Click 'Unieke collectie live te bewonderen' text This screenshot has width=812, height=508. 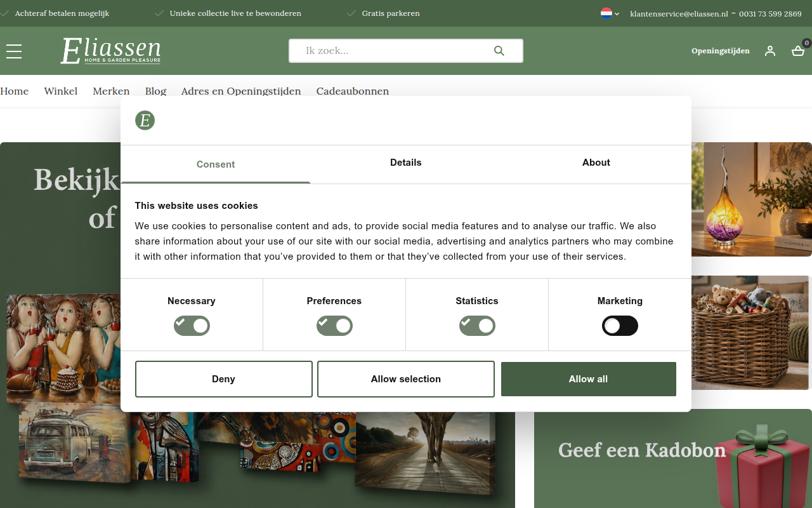[x=235, y=13]
